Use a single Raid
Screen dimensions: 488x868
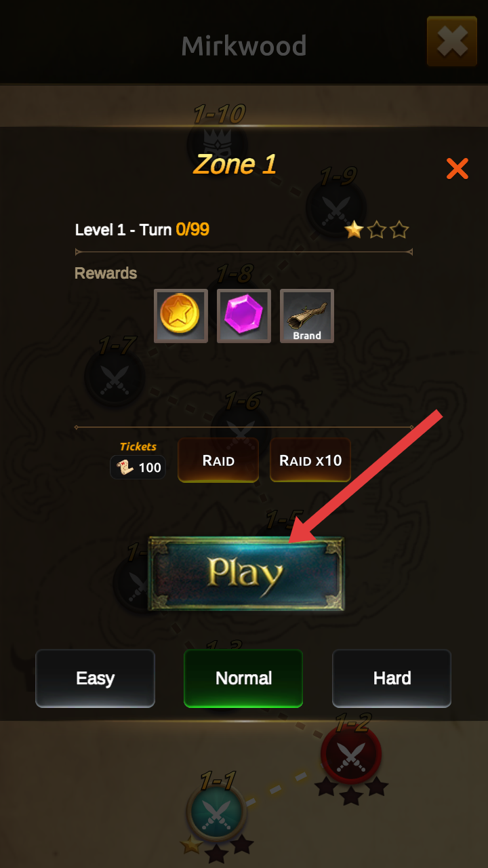click(x=218, y=460)
